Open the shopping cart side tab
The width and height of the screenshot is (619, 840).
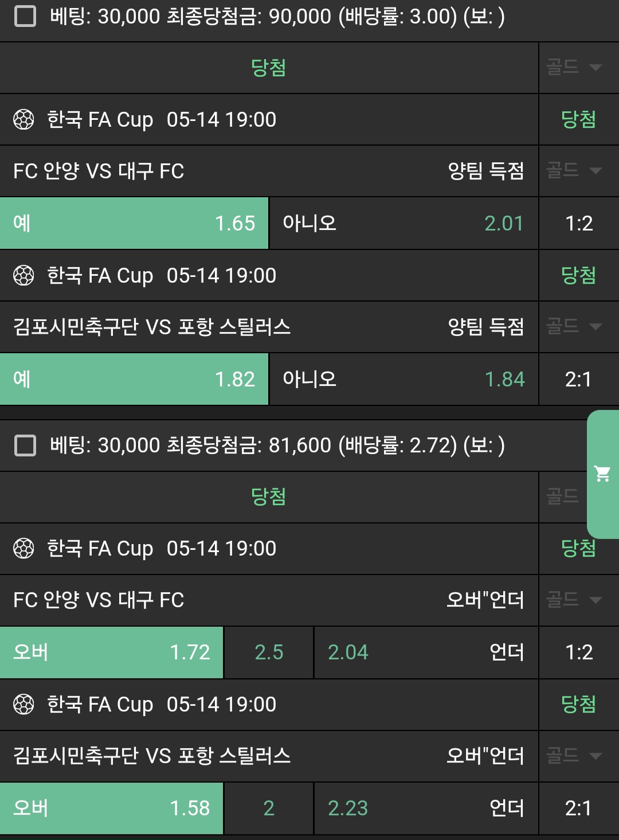(x=602, y=474)
